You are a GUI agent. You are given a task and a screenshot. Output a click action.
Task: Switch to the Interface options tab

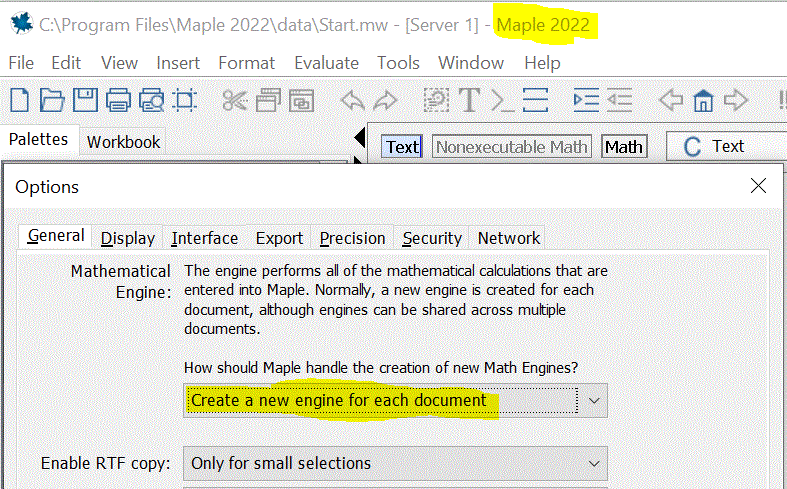click(204, 238)
